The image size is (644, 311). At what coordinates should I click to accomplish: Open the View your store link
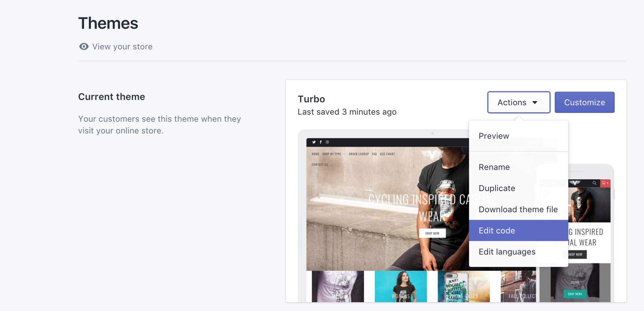click(x=122, y=47)
